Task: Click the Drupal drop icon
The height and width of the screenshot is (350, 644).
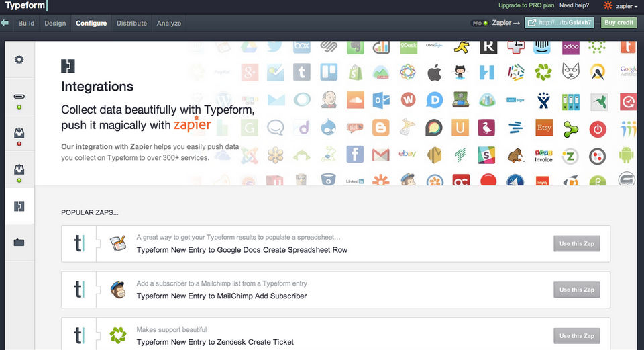Action: 329,128
